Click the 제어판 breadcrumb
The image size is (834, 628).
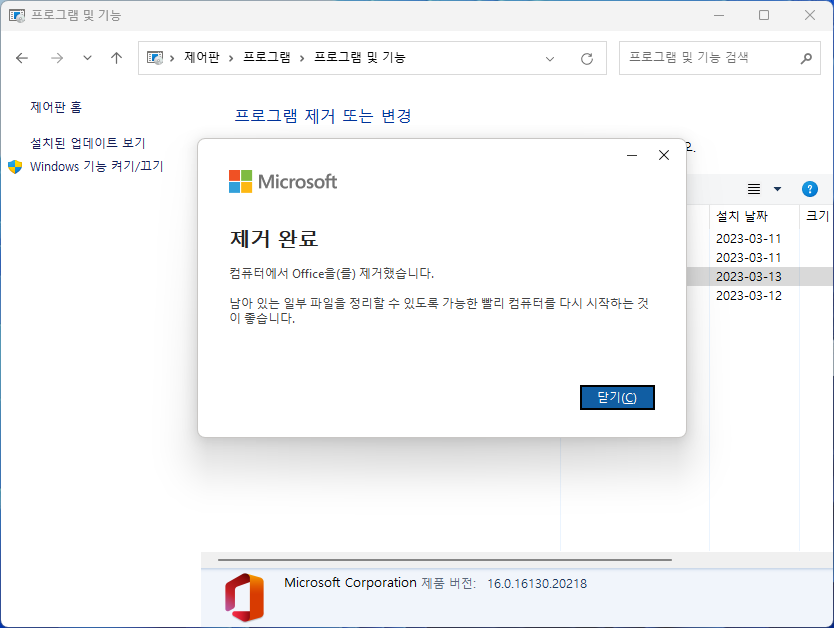[x=202, y=57]
